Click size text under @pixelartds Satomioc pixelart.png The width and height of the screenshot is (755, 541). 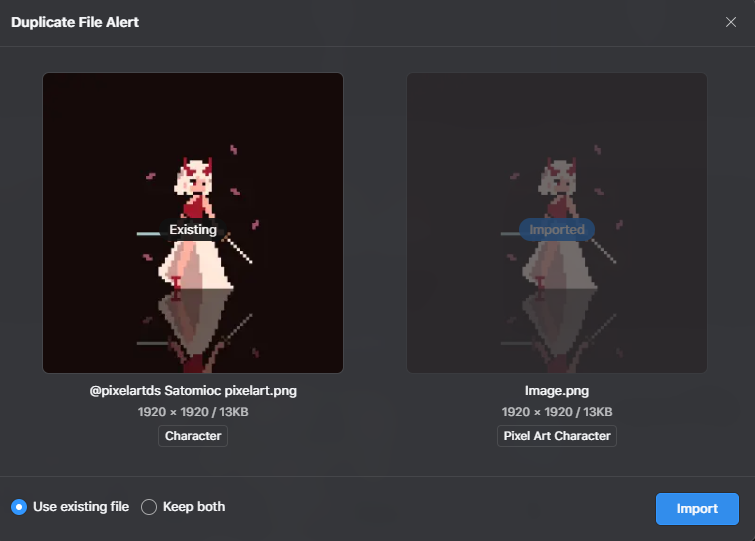pos(193,412)
